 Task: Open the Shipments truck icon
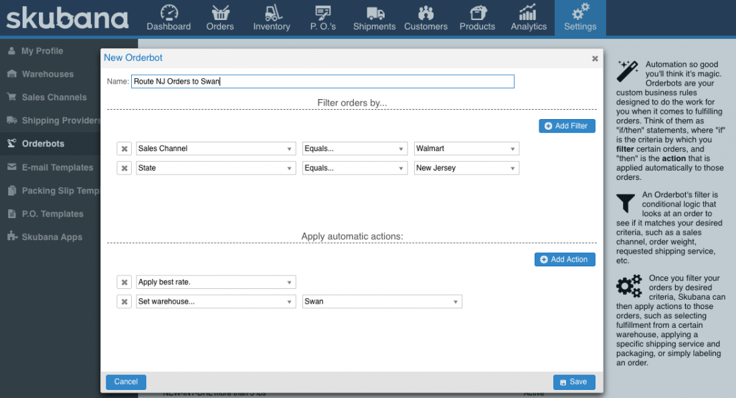(375, 13)
